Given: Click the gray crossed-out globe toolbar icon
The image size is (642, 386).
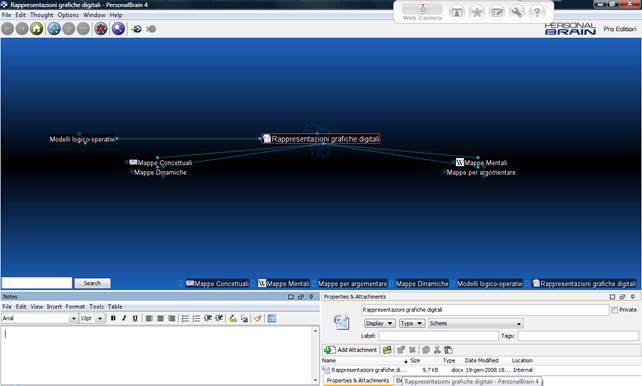Looking at the screenshot, I should click(151, 29).
